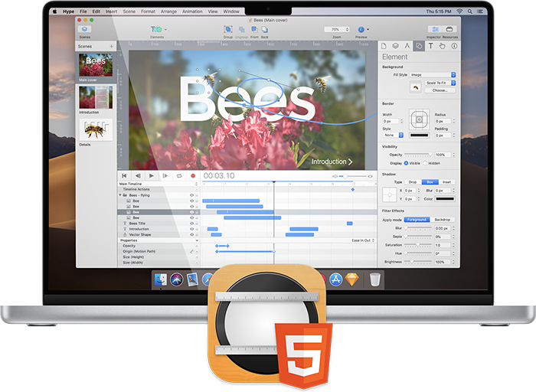This screenshot has height=392, width=536.
Task: Open the Edit menu
Action: [x=96, y=11]
